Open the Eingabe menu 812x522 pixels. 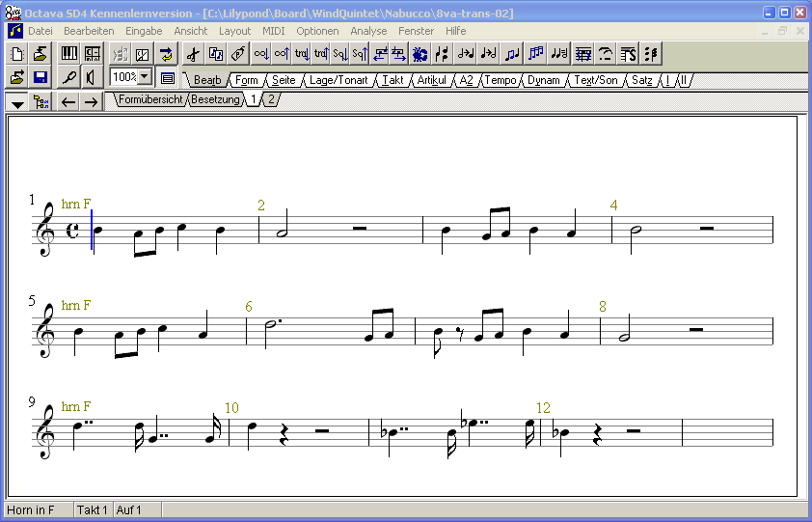click(x=144, y=31)
